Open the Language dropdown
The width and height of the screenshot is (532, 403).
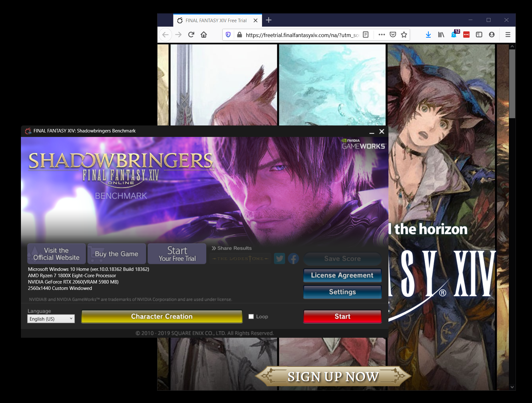pyautogui.click(x=51, y=319)
